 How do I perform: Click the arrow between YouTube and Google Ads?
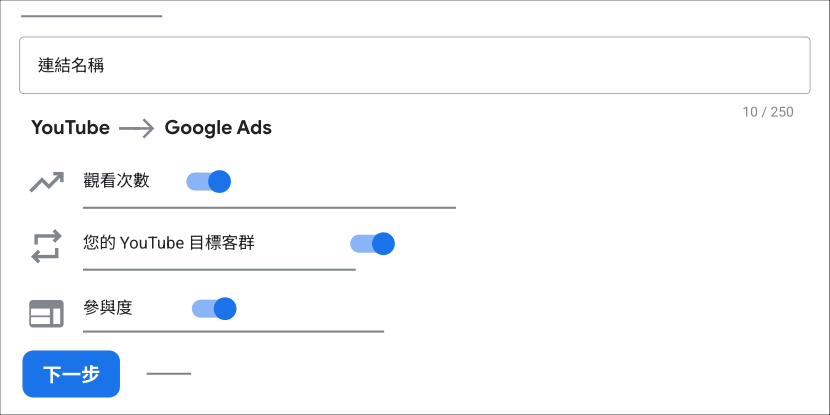point(137,128)
